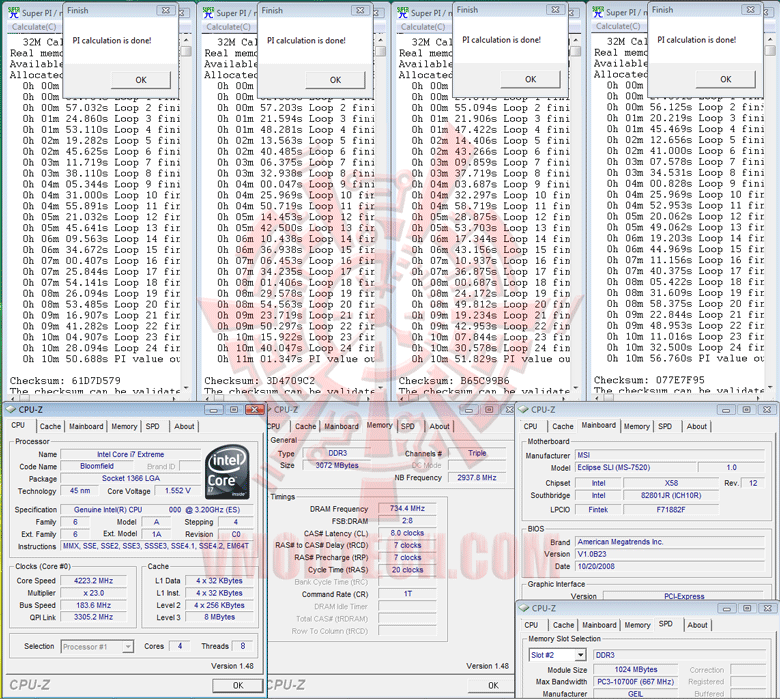
Task: Click NB Frequency value '2937.8 MHz'
Action: pos(477,478)
